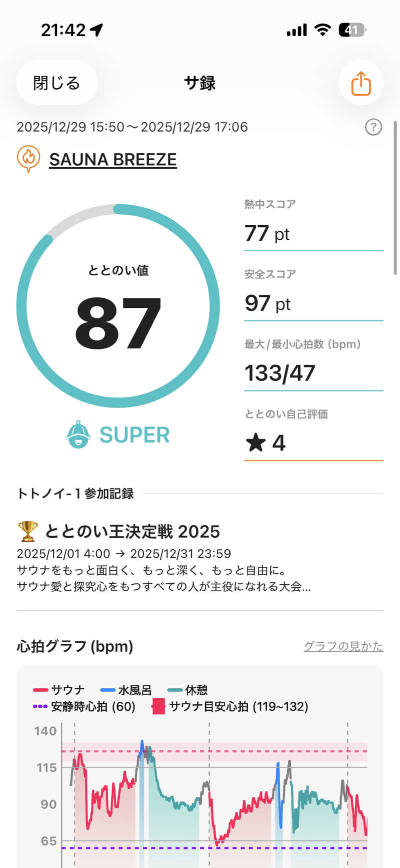Image resolution: width=400 pixels, height=868 pixels.
Task: Tap the 133/47 heart rate value
Action: pyautogui.click(x=280, y=373)
